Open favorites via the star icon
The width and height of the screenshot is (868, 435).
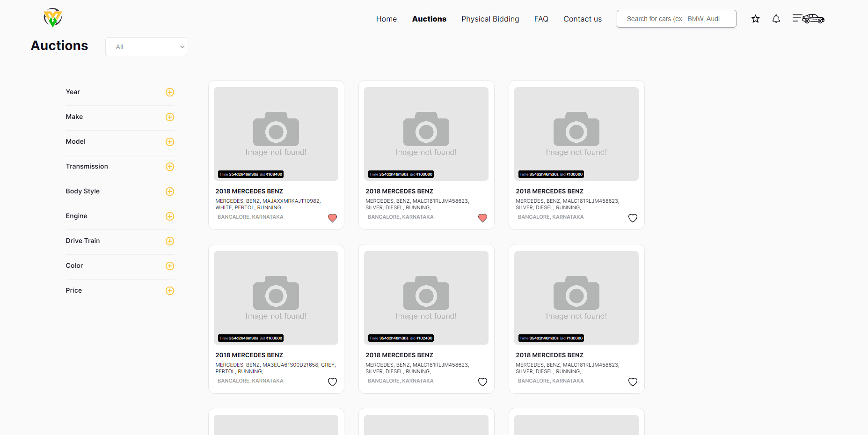pos(755,19)
